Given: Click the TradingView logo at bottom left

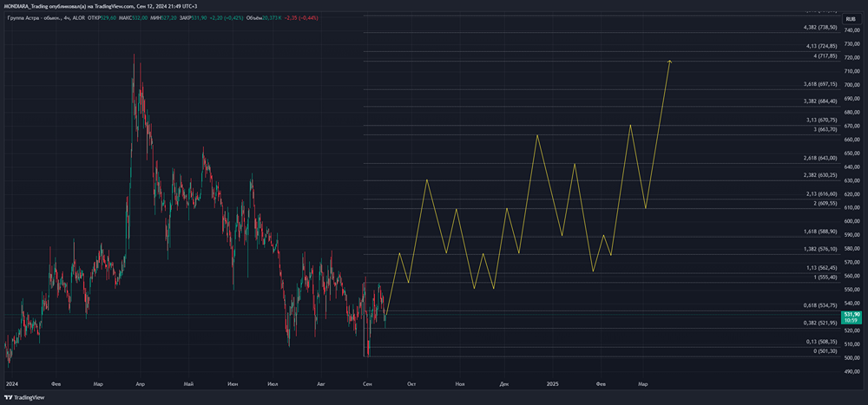Looking at the screenshot, I should 24,397.
